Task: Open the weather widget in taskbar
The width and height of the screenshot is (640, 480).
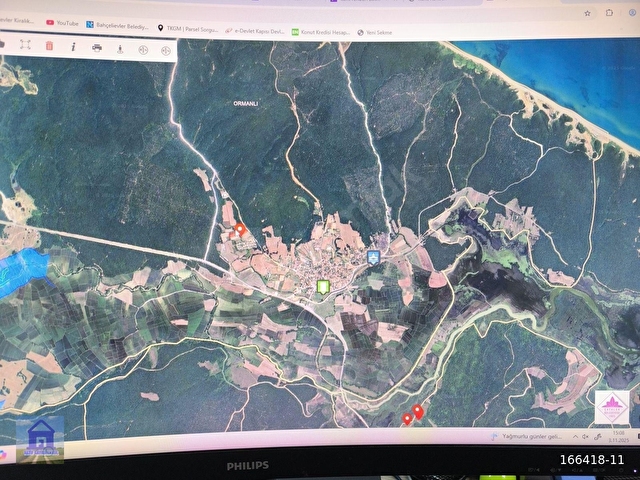Action: 527,436
